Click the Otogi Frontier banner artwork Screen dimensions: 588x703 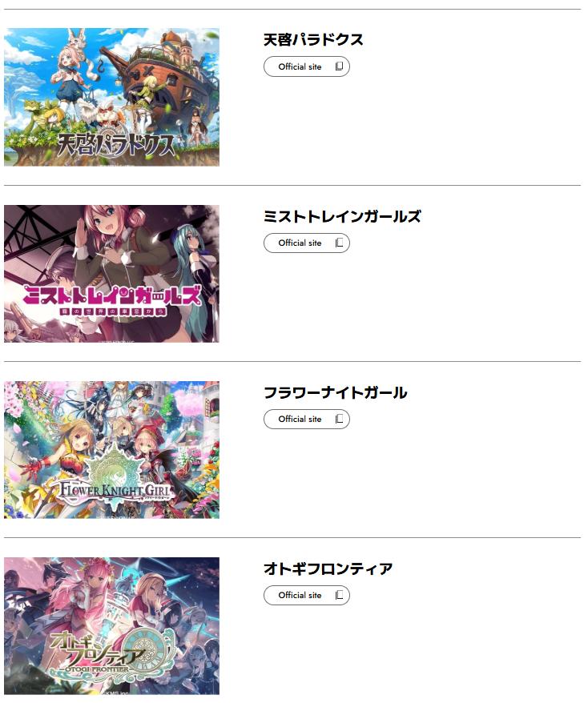pyautogui.click(x=111, y=626)
